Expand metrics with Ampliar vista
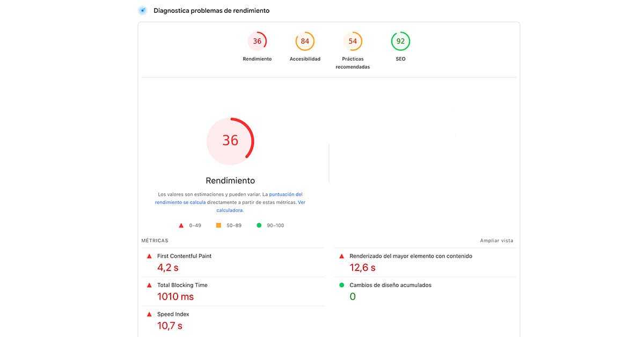 (496, 241)
